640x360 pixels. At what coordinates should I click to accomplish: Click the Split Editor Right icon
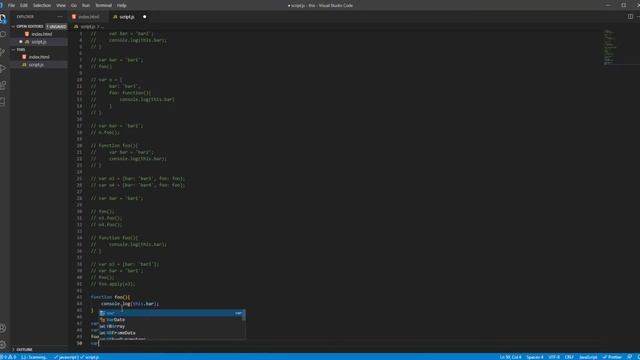pyautogui.click(x=630, y=17)
